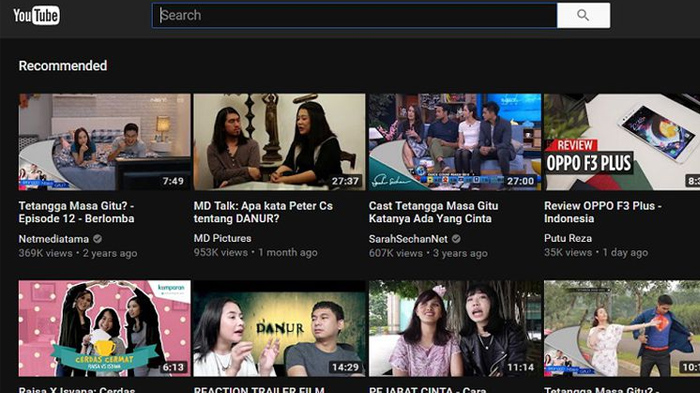This screenshot has width=700, height=393.
Task: Focus the Search input field
Action: [x=354, y=15]
